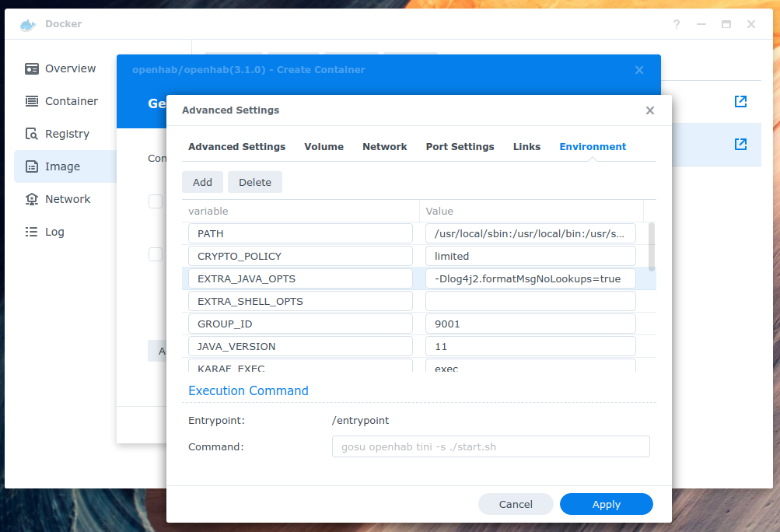Image resolution: width=780 pixels, height=532 pixels.
Task: Open the Overview sidebar icon
Action: click(x=32, y=68)
